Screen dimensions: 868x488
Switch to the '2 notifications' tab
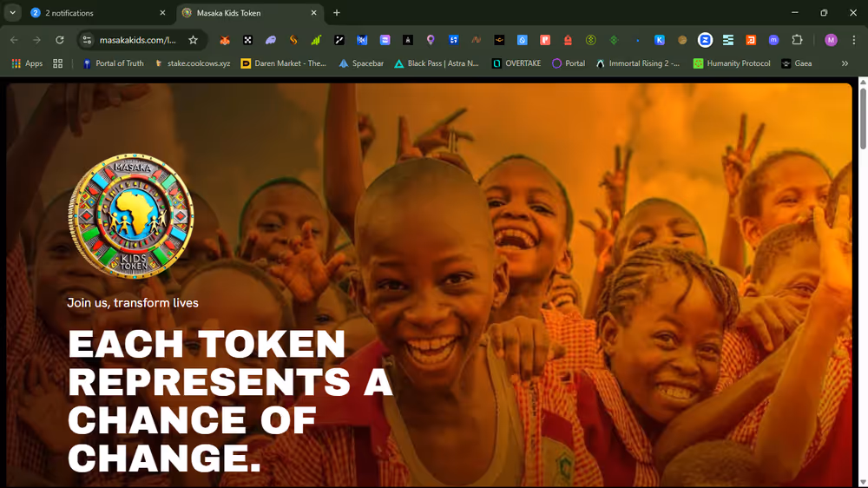click(95, 13)
